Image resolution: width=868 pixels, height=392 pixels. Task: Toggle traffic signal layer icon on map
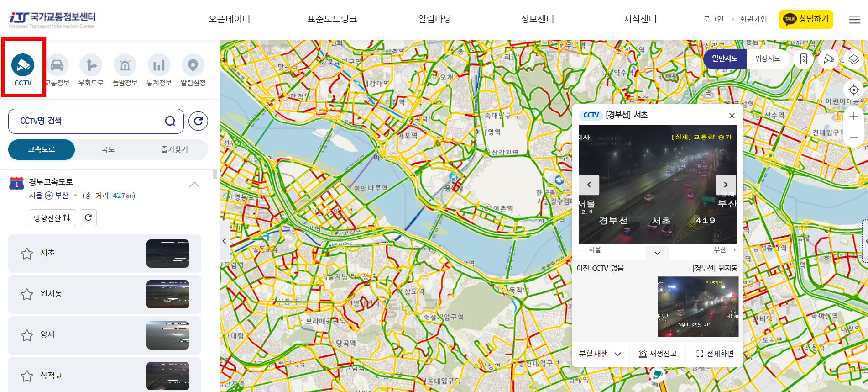pyautogui.click(x=804, y=59)
